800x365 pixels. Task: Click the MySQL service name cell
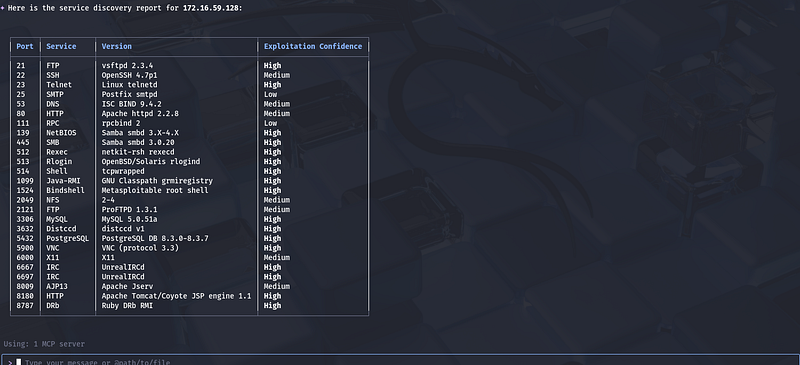pos(57,219)
